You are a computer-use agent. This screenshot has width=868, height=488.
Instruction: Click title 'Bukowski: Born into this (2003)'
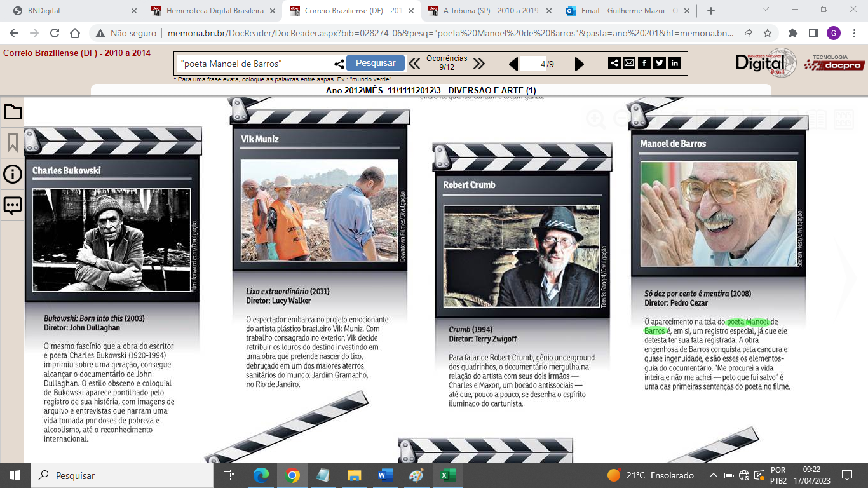(94, 318)
